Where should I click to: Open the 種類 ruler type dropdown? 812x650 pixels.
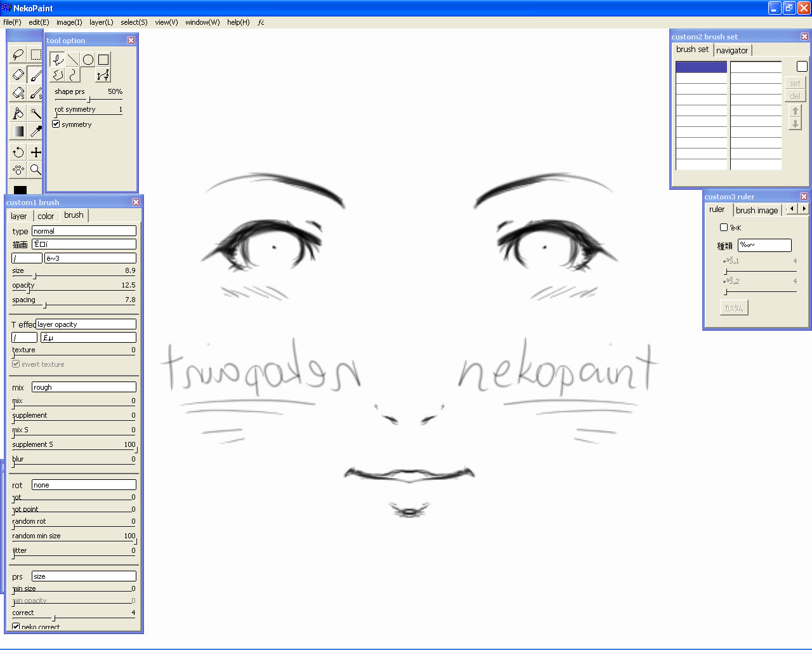[765, 245]
